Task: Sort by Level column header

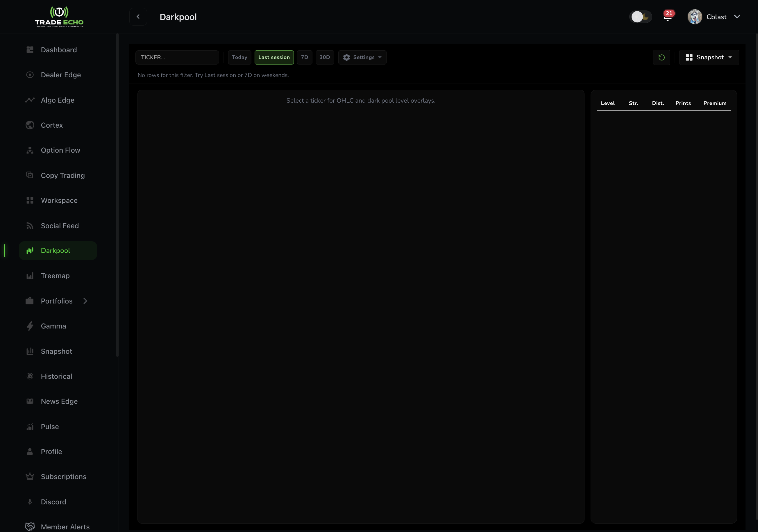Action: (x=607, y=103)
